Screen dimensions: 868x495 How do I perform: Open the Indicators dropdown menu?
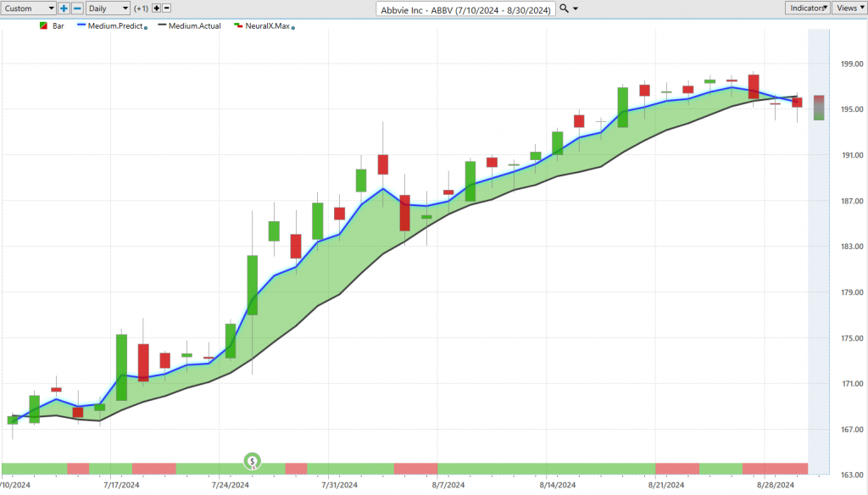click(x=807, y=8)
